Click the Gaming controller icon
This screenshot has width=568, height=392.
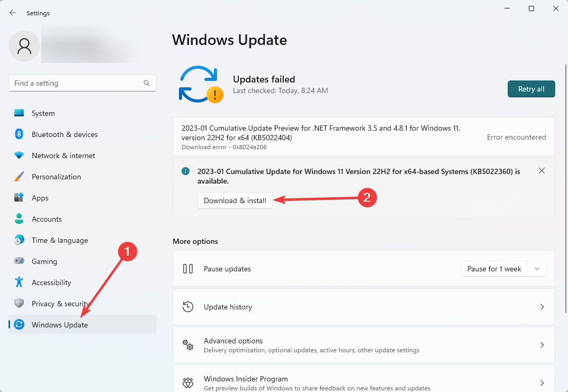19,261
